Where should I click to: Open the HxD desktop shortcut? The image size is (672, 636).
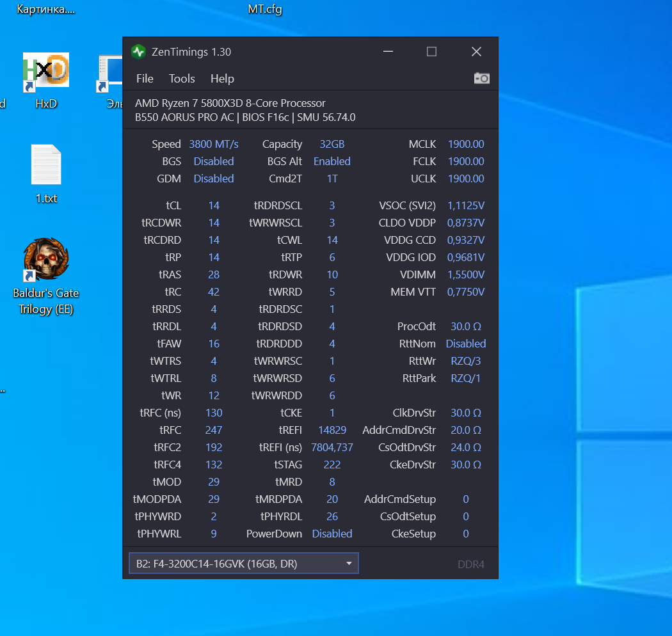(46, 80)
